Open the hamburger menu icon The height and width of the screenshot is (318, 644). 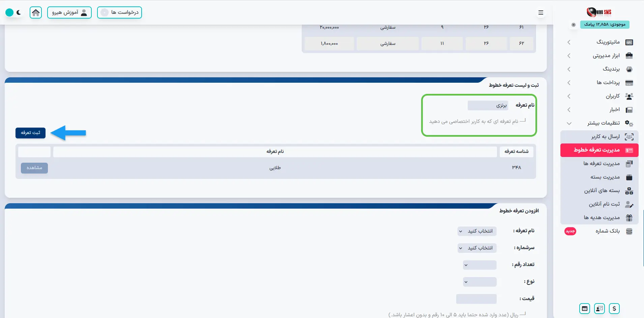point(541,12)
